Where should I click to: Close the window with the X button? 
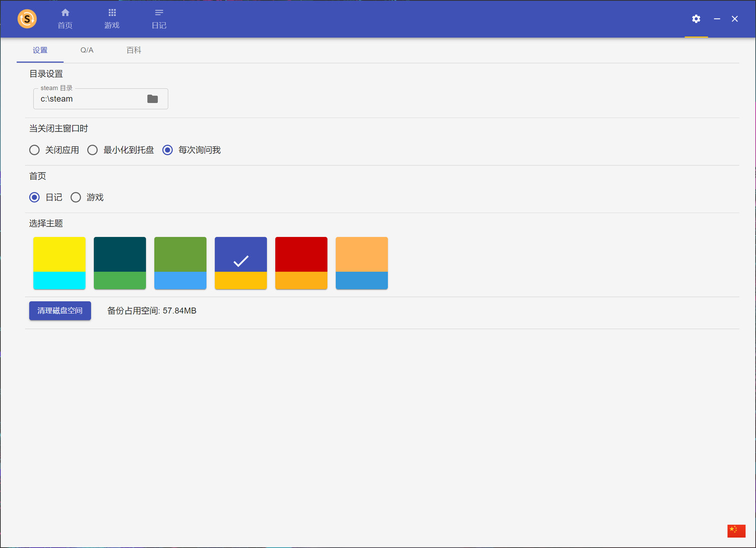click(x=735, y=19)
